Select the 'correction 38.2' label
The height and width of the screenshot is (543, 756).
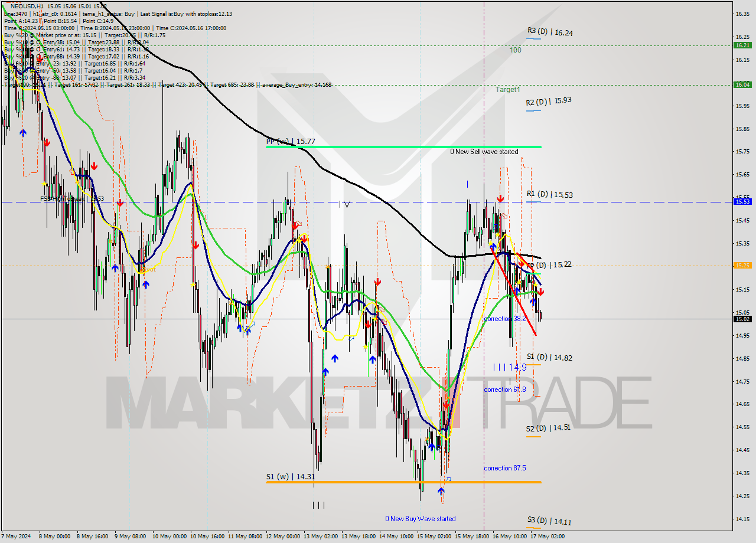504,319
